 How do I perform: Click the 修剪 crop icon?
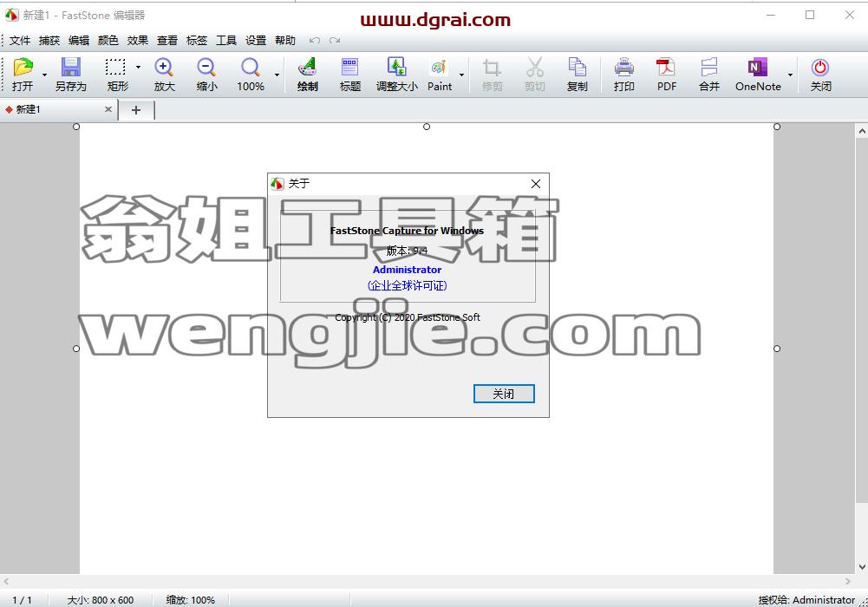[x=492, y=74]
